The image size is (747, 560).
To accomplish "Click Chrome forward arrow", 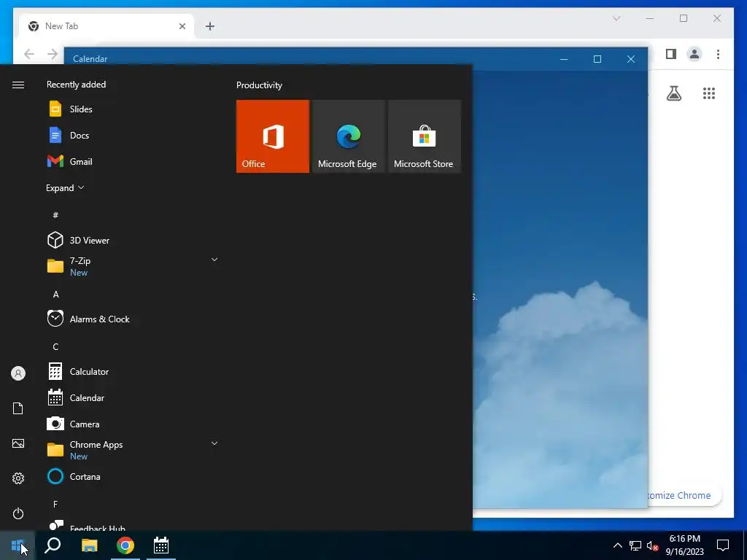I will pyautogui.click(x=53, y=54).
